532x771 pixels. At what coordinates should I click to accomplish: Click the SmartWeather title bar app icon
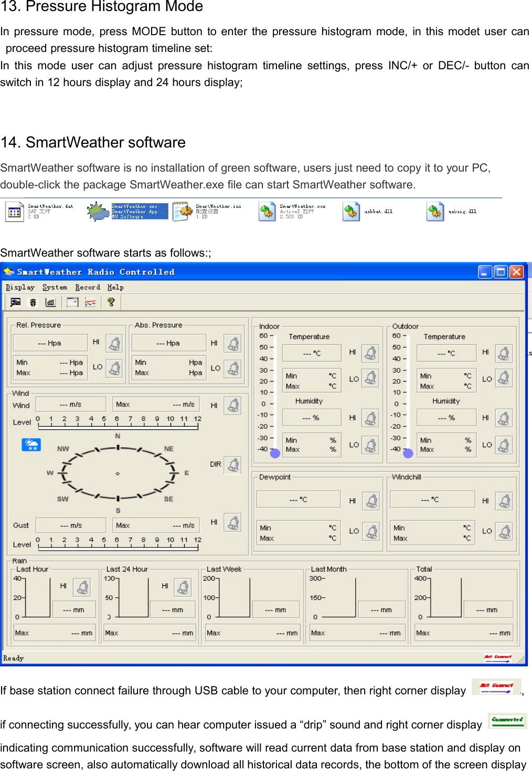(x=9, y=271)
